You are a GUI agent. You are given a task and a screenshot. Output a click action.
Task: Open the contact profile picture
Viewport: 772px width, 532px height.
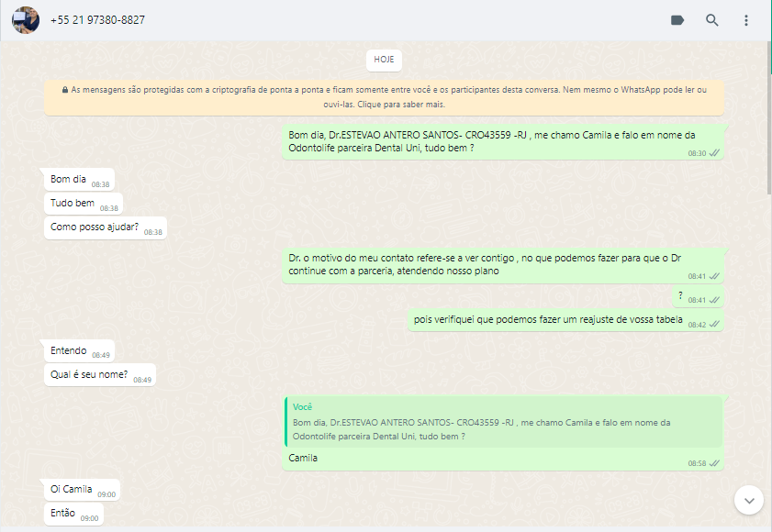point(26,20)
